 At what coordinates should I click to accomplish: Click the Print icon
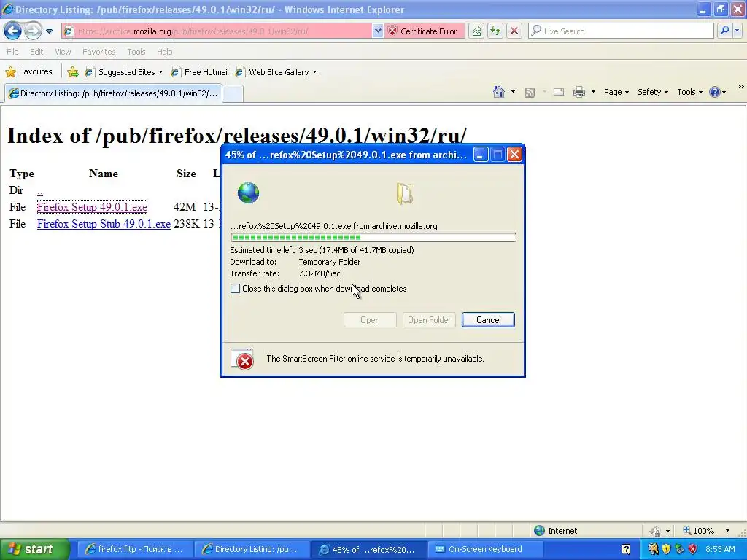pyautogui.click(x=578, y=92)
